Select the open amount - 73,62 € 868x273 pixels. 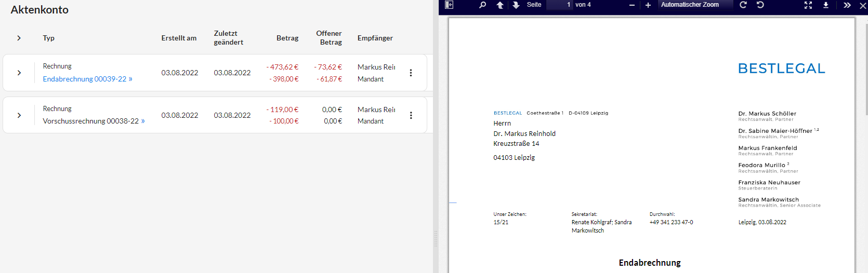[328, 67]
